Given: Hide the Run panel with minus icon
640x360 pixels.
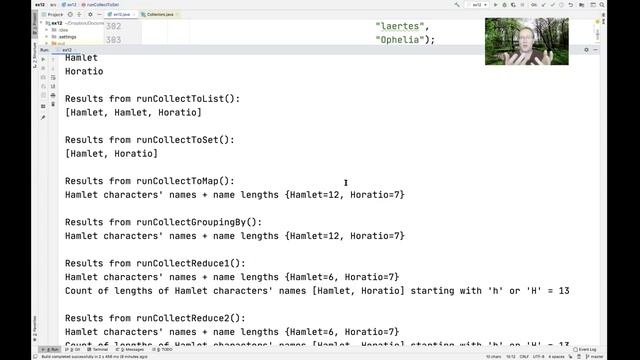Looking at the screenshot, I should [596, 50].
